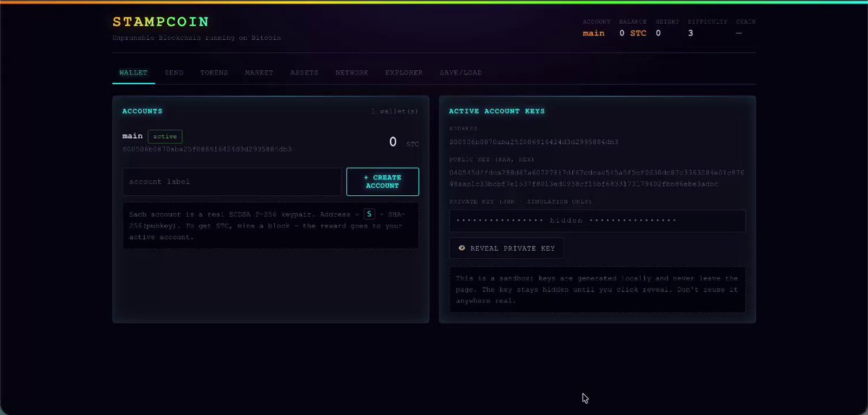Click the STAMPCOIN logo title
This screenshot has width=868, height=415.
click(161, 22)
